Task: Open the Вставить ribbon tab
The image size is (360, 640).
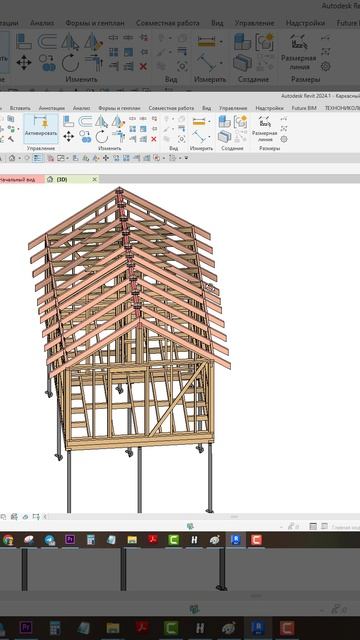Action: (20, 108)
